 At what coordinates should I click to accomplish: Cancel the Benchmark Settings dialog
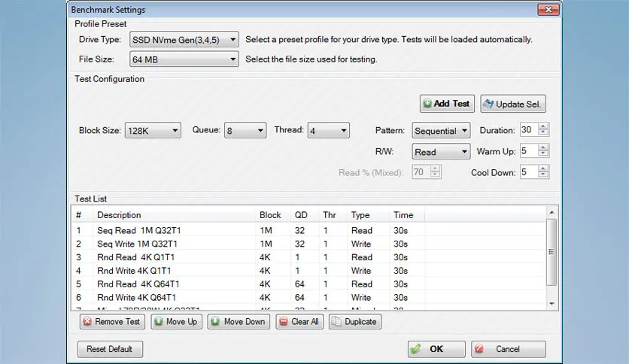click(x=509, y=349)
